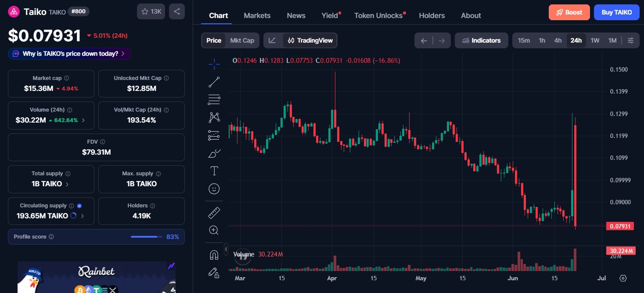Show Price on the chart
Image resolution: width=644 pixels, height=293 pixels.
[x=214, y=40]
